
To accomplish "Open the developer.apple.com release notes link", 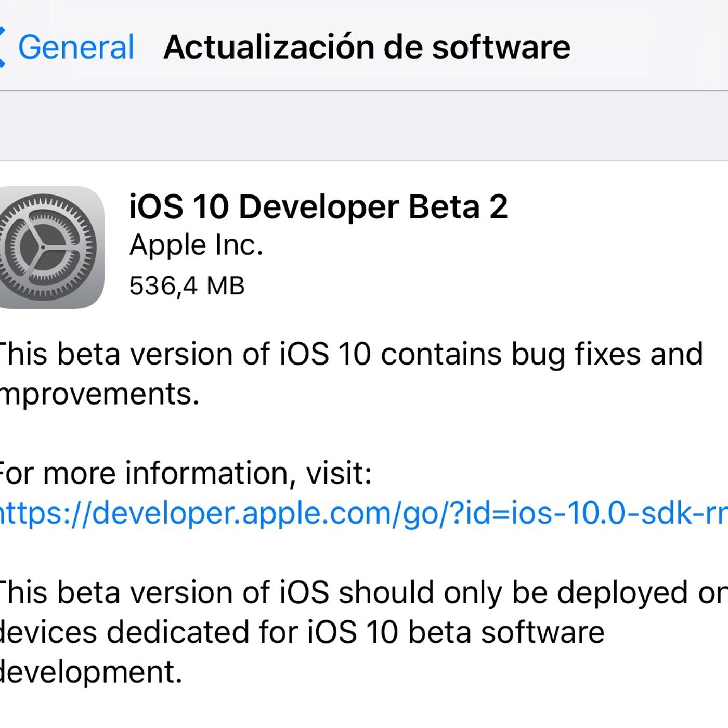I will pyautogui.click(x=359, y=513).
